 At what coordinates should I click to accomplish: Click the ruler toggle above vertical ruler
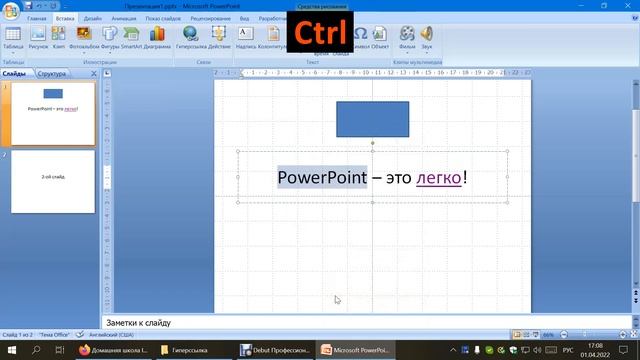pyautogui.click(x=107, y=73)
